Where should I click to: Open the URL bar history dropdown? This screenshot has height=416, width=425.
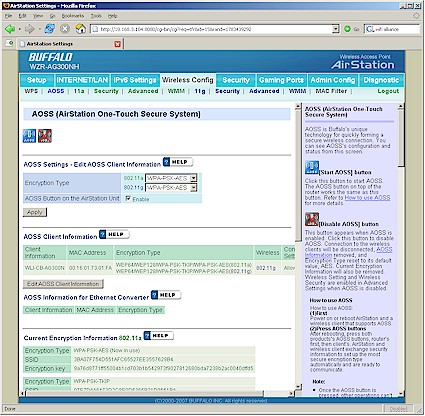point(336,29)
